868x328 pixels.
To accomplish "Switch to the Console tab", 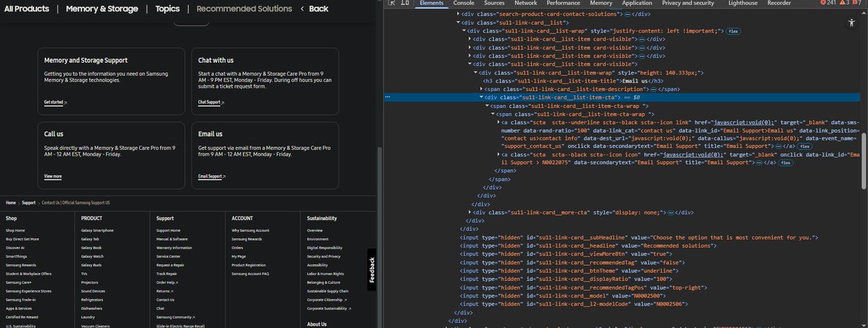I will 464,4.
